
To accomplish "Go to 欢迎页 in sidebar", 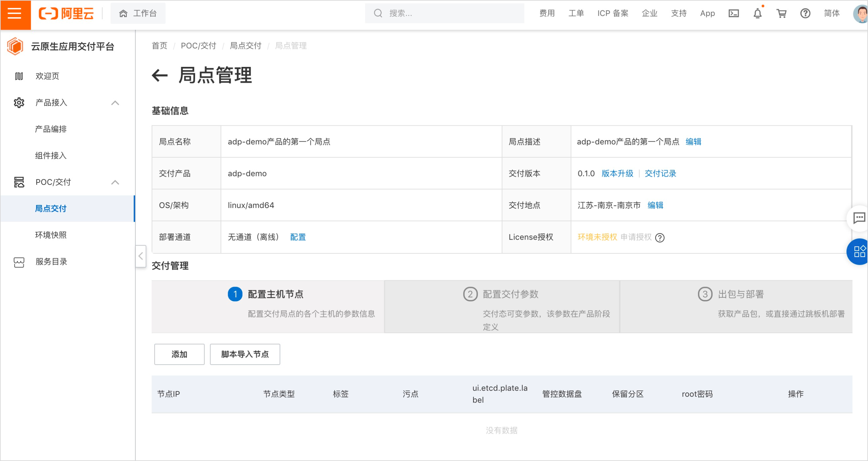I will (47, 76).
